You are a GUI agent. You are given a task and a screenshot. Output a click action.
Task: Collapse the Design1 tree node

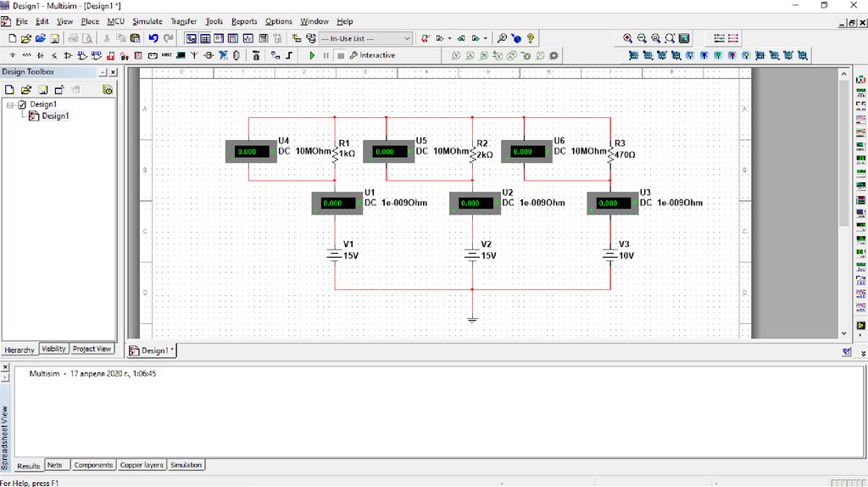[x=10, y=104]
